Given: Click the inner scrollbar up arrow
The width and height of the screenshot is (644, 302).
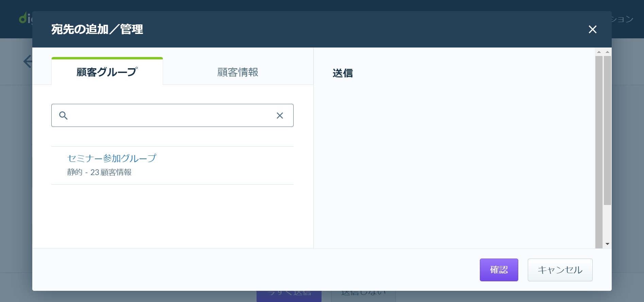Looking at the screenshot, I should (599, 52).
